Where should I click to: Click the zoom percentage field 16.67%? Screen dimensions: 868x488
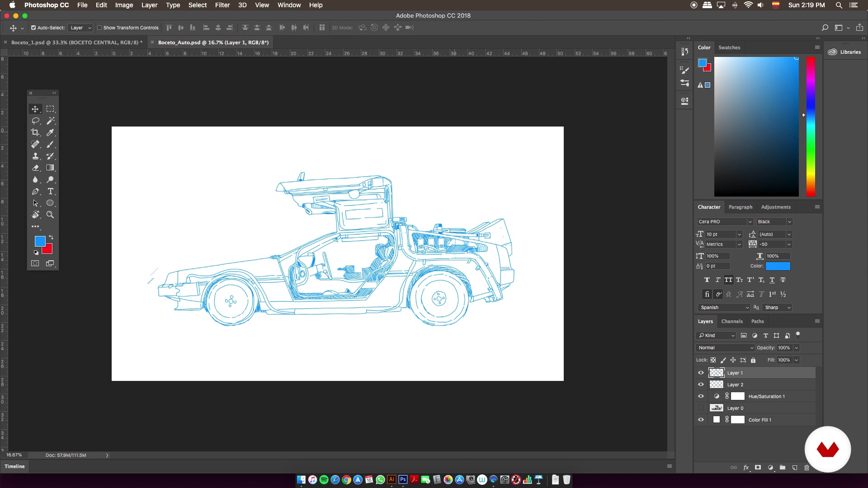[14, 455]
